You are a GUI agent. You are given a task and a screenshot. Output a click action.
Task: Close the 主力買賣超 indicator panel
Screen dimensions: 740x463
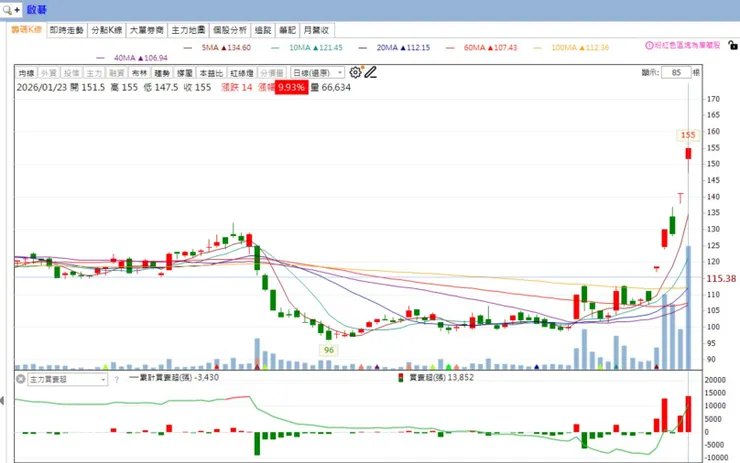[21, 379]
